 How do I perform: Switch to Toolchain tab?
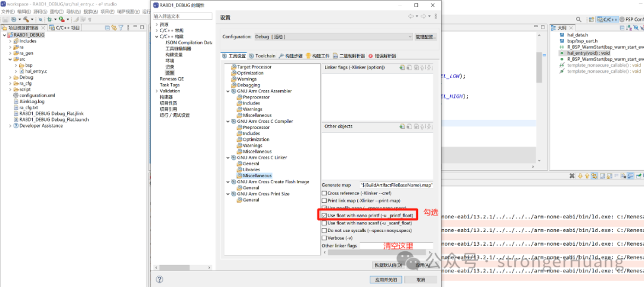click(x=263, y=56)
